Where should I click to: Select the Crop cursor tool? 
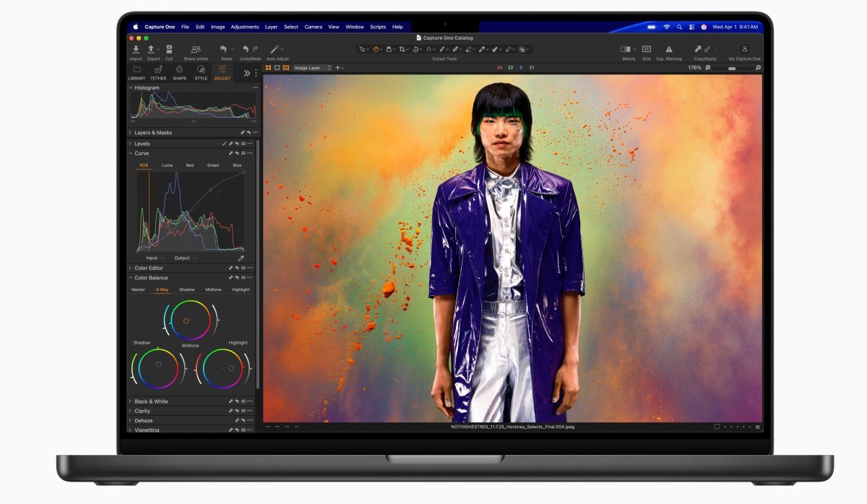[402, 49]
